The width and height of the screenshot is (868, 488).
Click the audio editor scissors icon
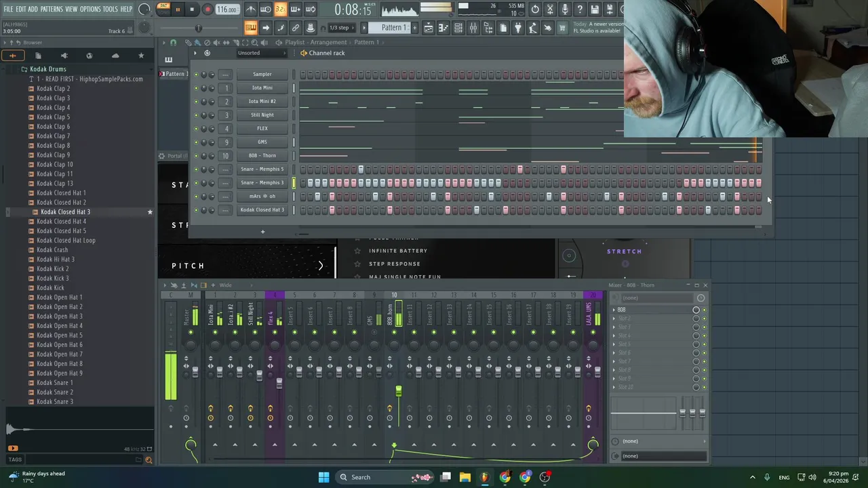click(x=550, y=9)
